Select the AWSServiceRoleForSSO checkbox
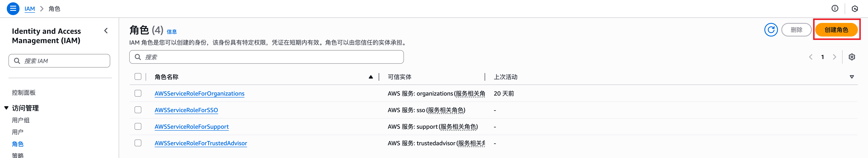 [138, 110]
